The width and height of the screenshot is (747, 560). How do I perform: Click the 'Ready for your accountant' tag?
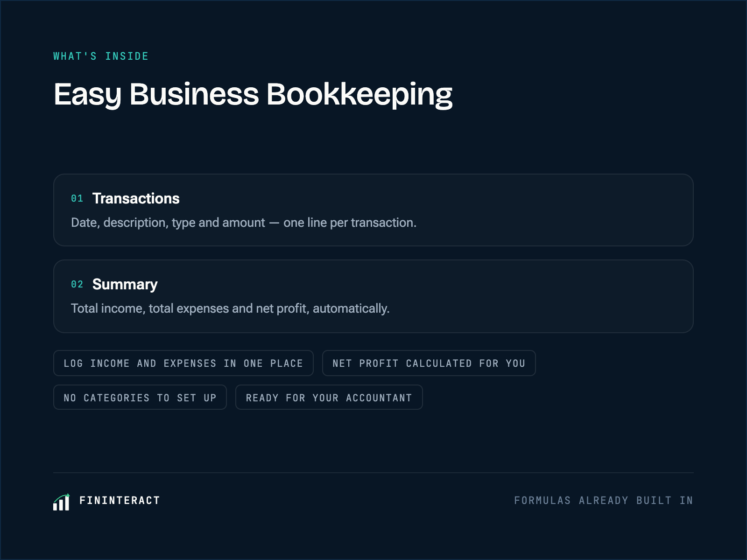pos(329,398)
